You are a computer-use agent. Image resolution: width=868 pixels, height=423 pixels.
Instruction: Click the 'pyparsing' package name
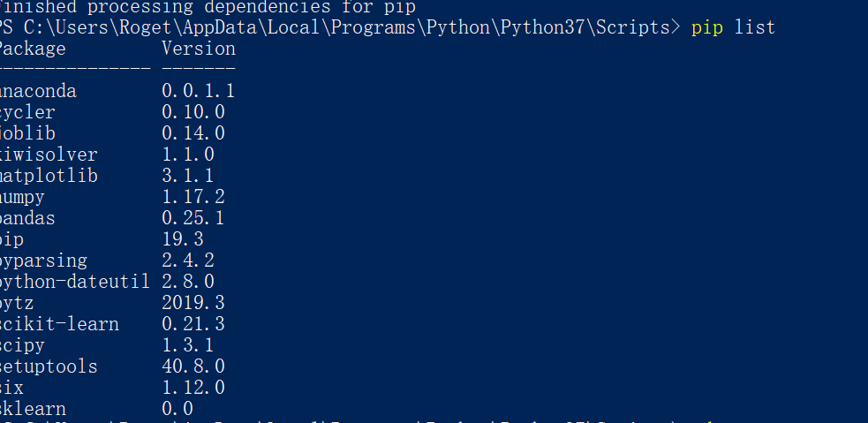44,261
